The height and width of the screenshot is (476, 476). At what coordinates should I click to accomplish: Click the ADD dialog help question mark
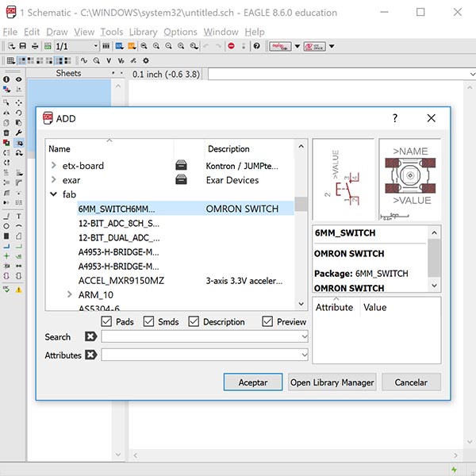394,117
